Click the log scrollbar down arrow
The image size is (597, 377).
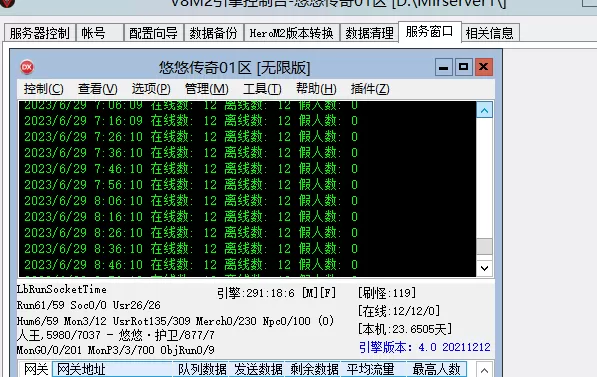coord(484,268)
